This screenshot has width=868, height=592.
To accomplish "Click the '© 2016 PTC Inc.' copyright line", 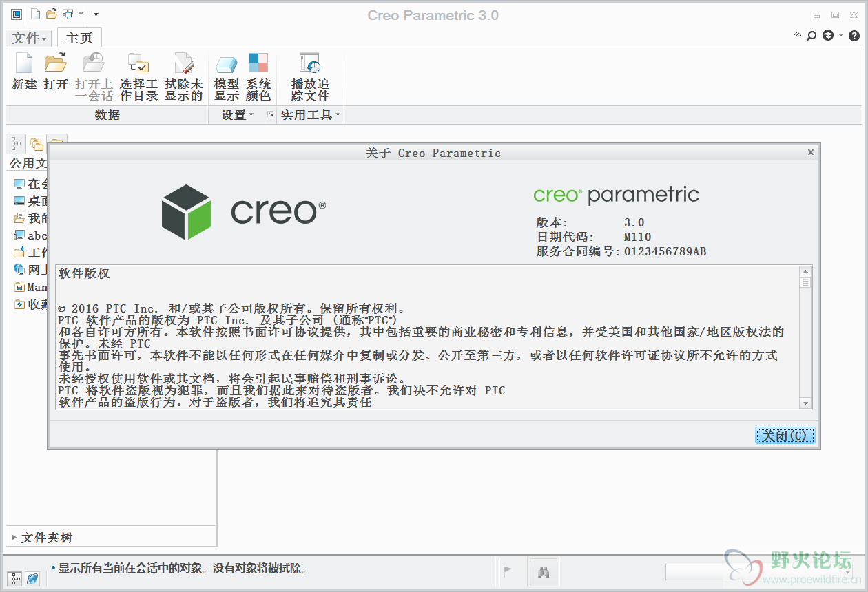I will [x=233, y=308].
